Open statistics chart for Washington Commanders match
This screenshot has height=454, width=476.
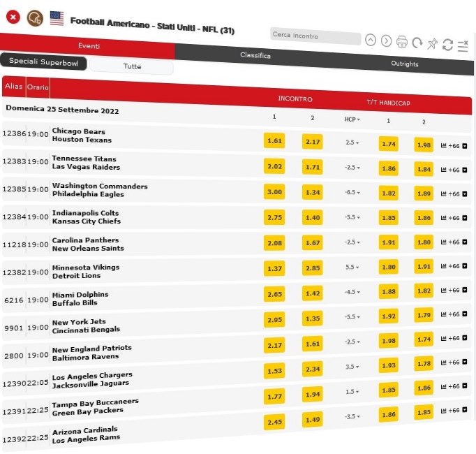point(443,193)
